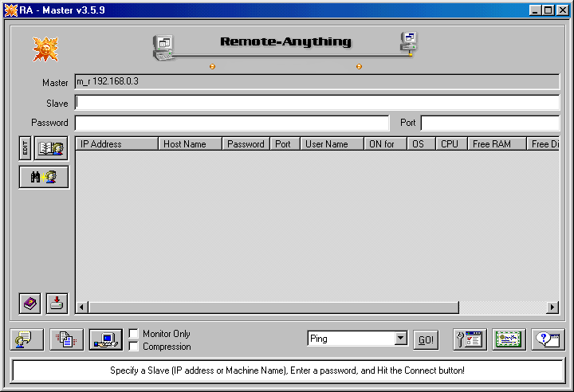Click into the Slave input field

(x=316, y=103)
